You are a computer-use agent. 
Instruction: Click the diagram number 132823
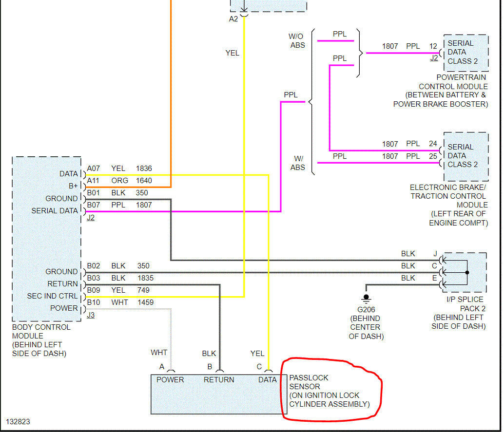(x=18, y=421)
